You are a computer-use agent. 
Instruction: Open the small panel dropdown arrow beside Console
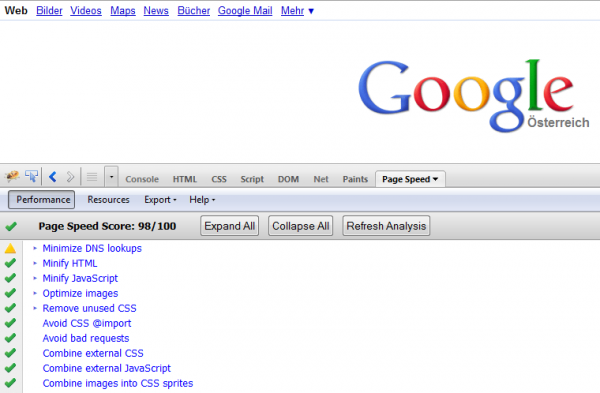tap(111, 177)
